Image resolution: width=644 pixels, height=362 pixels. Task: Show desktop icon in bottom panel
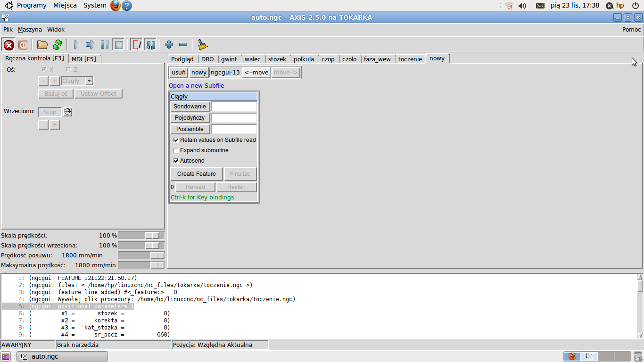(6, 356)
